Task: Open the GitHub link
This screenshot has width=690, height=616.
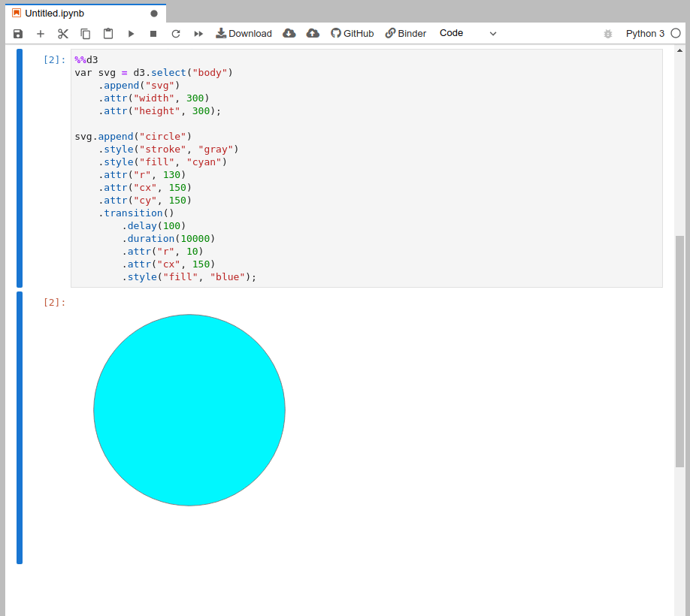Action: click(353, 33)
